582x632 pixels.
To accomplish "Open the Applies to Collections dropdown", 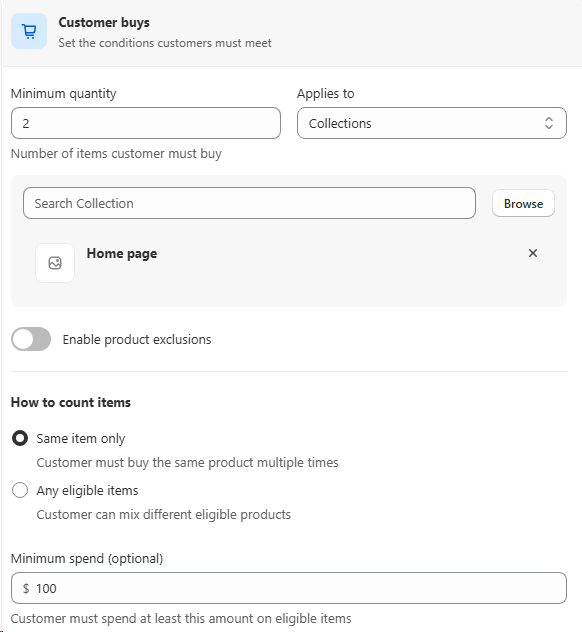I will click(432, 123).
